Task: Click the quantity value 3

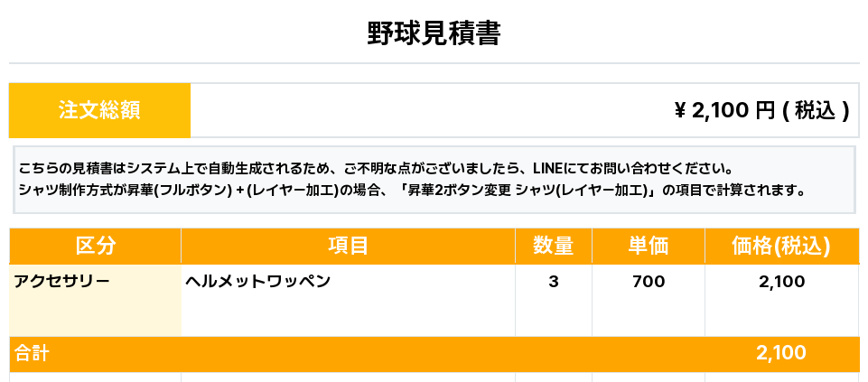Action: coord(553,282)
